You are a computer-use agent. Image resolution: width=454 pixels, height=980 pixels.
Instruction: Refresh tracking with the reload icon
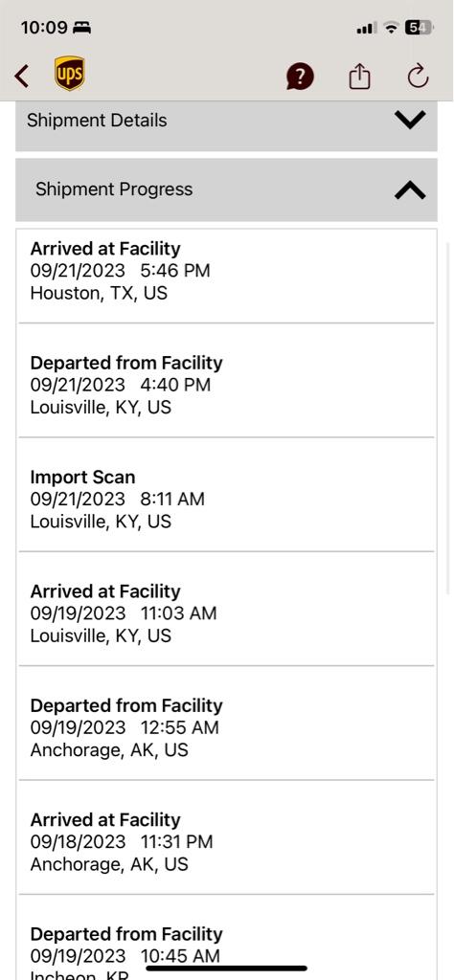click(418, 77)
